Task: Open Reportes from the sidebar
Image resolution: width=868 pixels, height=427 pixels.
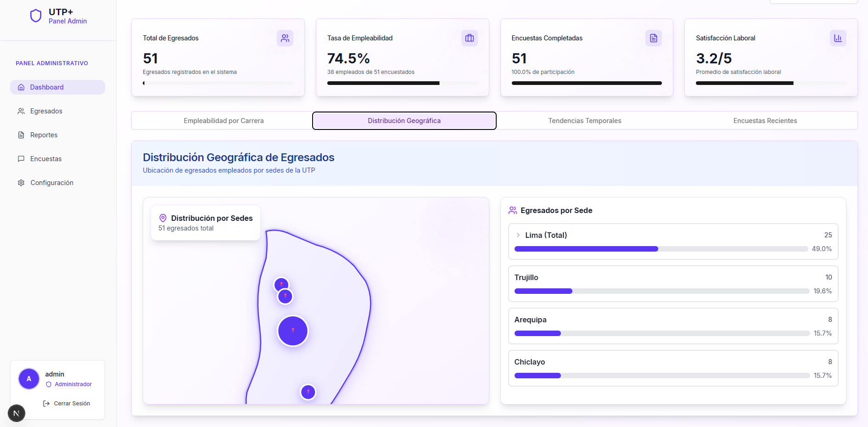Action: coord(44,135)
